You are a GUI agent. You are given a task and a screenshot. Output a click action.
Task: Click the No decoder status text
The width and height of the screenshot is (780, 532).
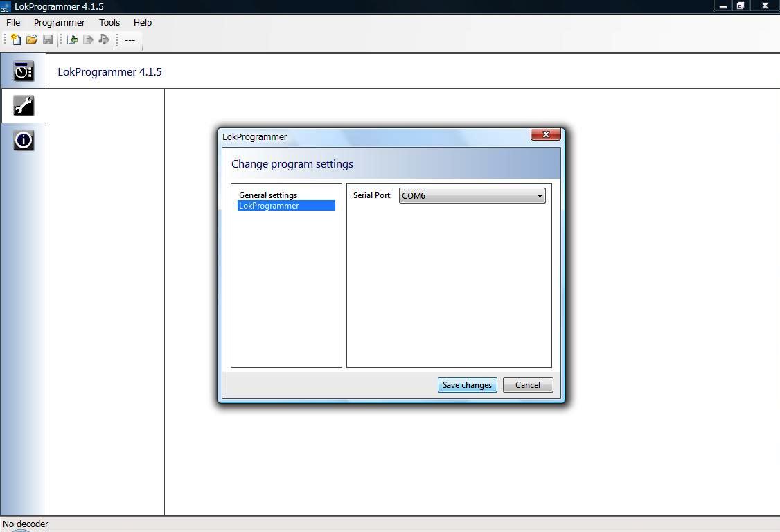coord(26,524)
